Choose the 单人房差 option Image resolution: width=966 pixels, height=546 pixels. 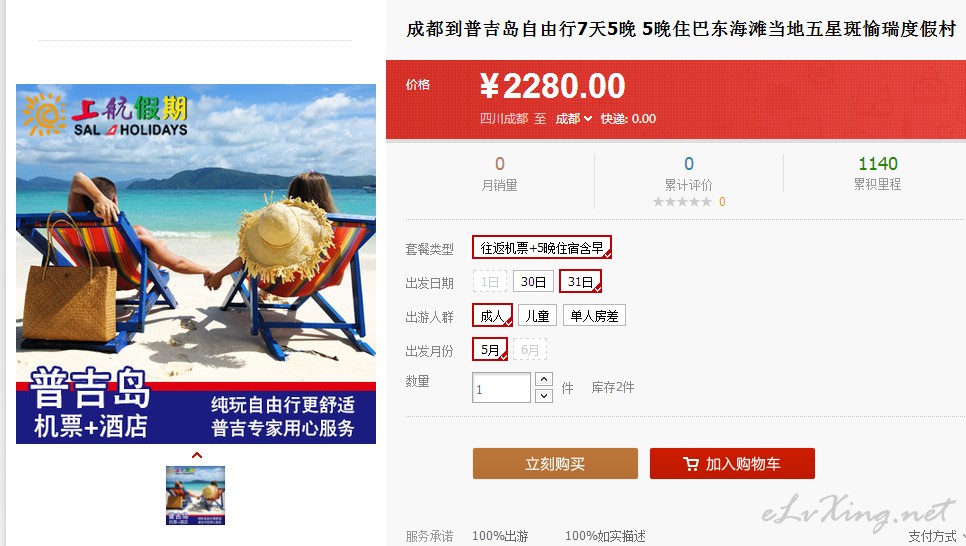tap(594, 316)
